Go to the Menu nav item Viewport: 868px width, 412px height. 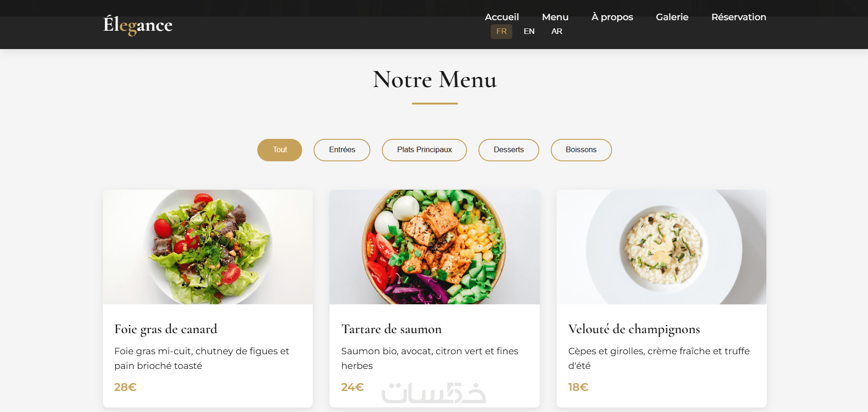[x=555, y=17]
